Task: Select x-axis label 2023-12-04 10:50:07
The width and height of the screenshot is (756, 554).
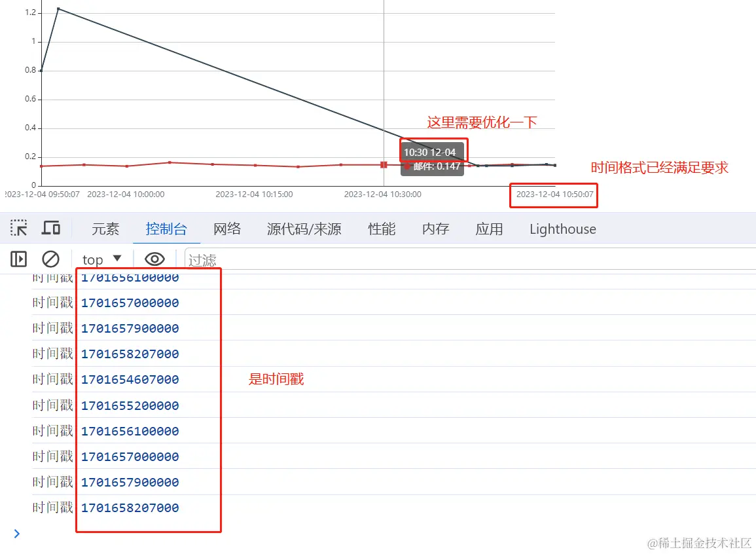Action: (x=554, y=194)
